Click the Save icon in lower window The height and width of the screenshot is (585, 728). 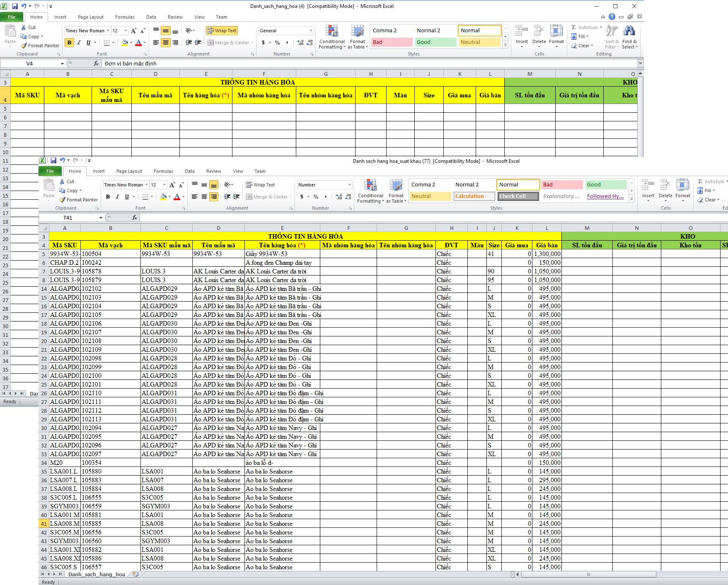(53, 160)
